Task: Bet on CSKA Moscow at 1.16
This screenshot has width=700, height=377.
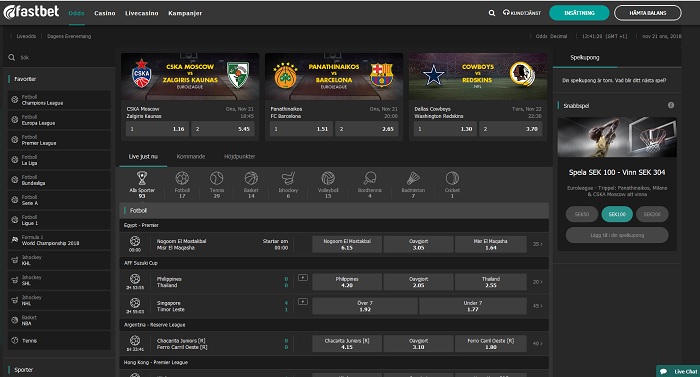Action: click(x=158, y=129)
